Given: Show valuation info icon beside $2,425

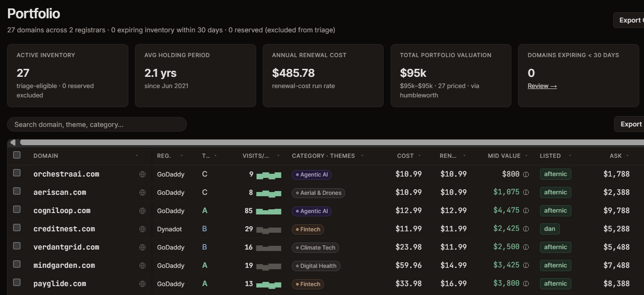Looking at the screenshot, I should click(526, 229).
